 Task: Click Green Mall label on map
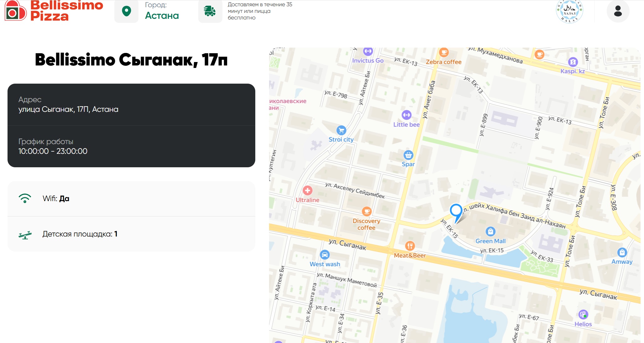491,241
